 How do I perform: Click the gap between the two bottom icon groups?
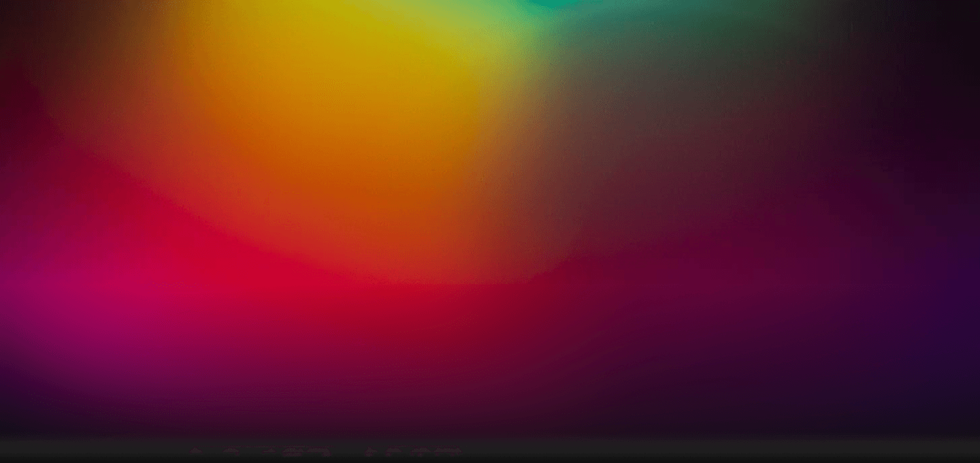[348, 451]
